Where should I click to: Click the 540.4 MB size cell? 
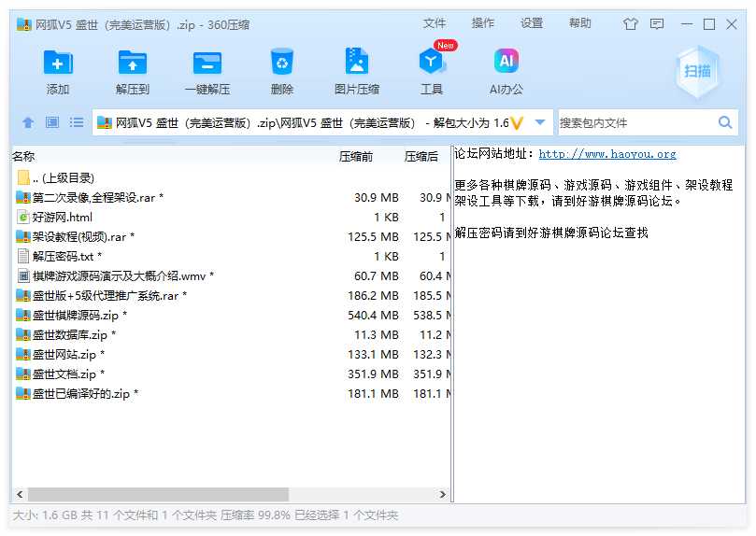coord(373,316)
